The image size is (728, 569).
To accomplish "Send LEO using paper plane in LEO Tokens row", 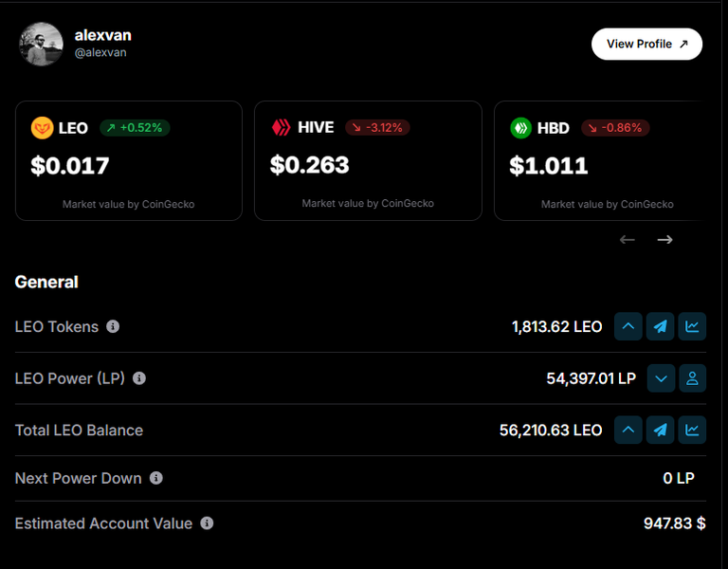I will (660, 326).
